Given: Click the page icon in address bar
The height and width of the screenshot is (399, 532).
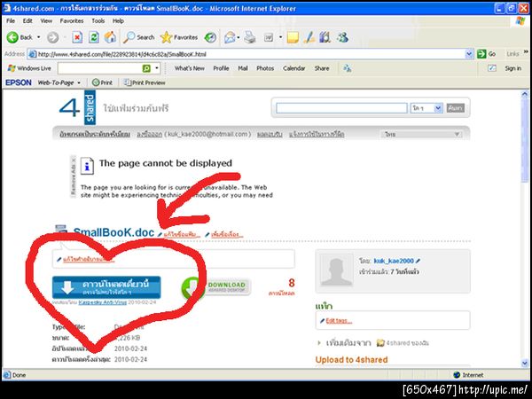Looking at the screenshot, I should point(32,54).
